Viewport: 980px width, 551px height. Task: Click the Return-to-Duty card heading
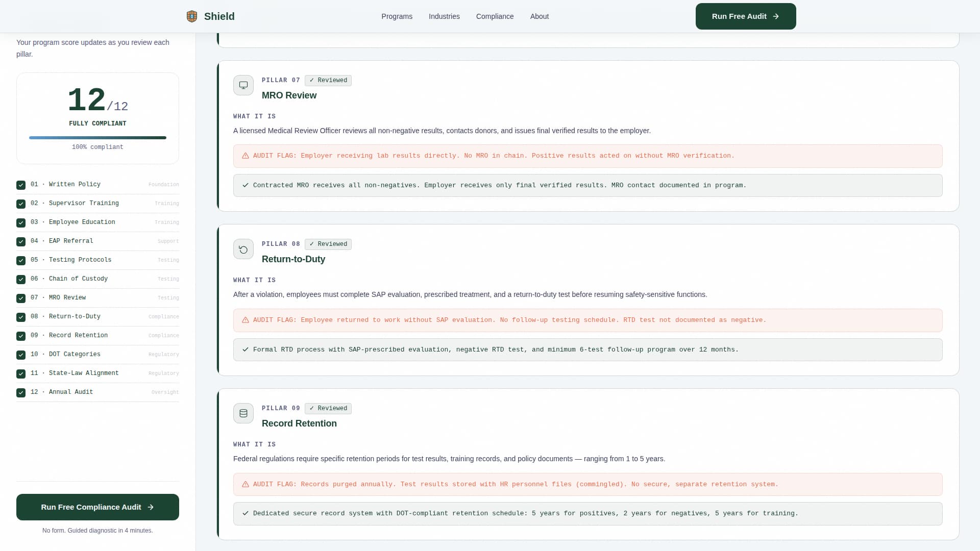coord(293,259)
